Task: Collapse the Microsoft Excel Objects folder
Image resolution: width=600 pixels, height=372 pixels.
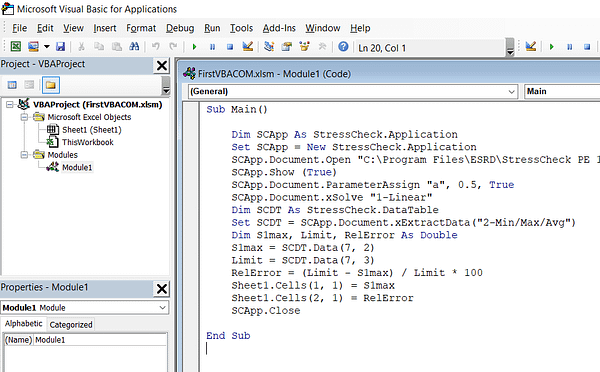Action: (x=24, y=117)
